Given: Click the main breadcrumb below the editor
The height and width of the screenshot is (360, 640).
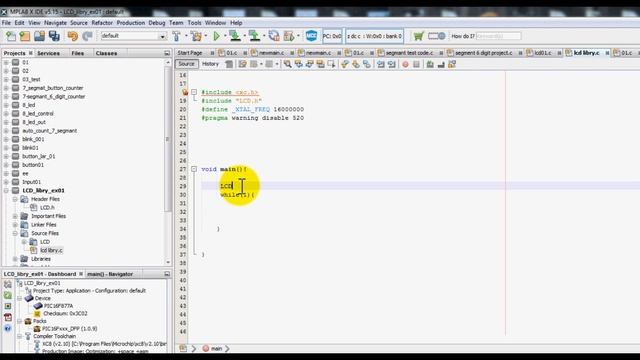Looking at the screenshot, I should pyautogui.click(x=216, y=349).
